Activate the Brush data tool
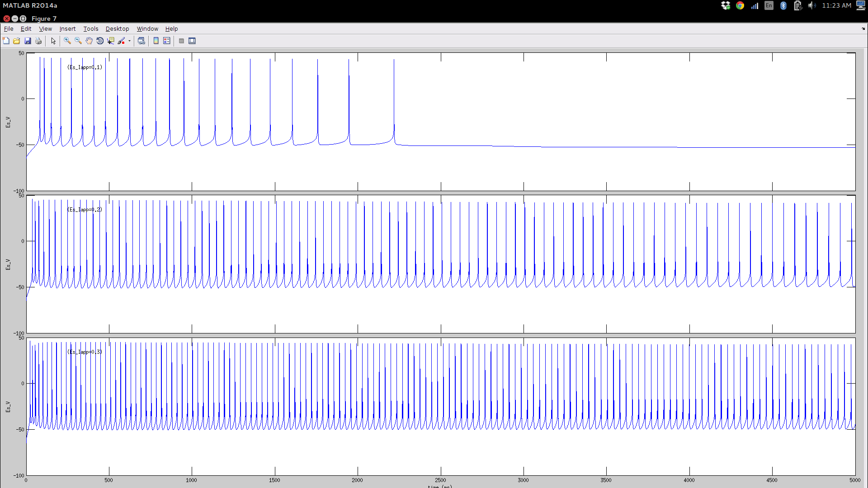The height and width of the screenshot is (488, 868). [121, 41]
